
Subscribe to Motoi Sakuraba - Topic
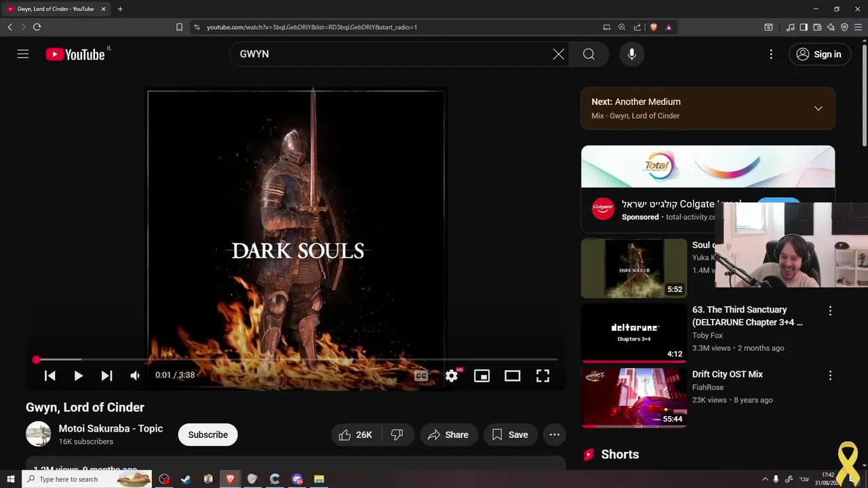pyautogui.click(x=208, y=434)
